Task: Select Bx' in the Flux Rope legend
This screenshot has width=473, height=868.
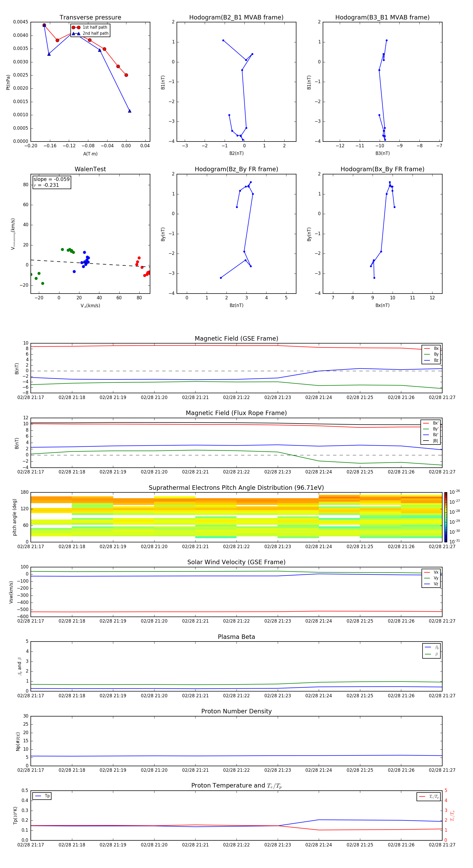Action: pyautogui.click(x=431, y=423)
